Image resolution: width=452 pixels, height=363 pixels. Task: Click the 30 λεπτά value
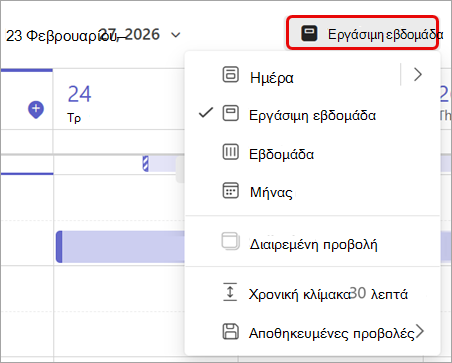coord(379,294)
